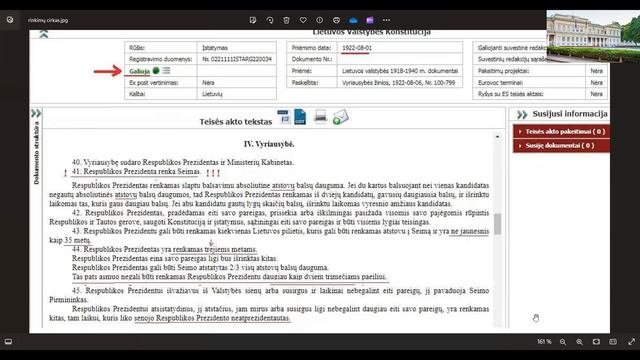This screenshot has width=640, height=360.
Task: Expand Susiję dokumentai ( 0 )
Action: pyautogui.click(x=561, y=145)
